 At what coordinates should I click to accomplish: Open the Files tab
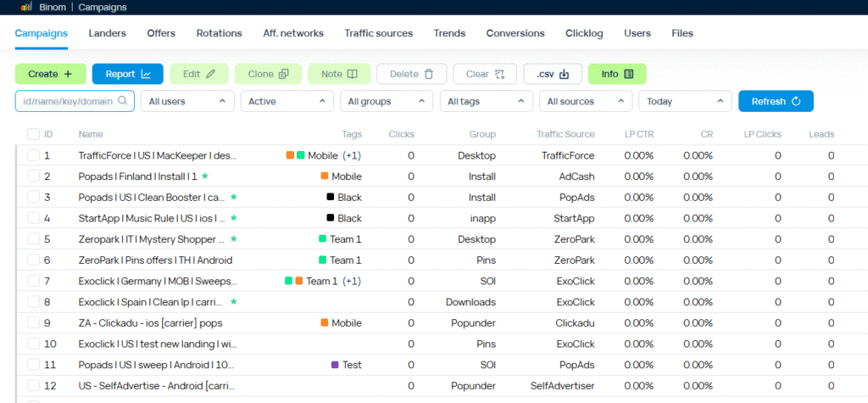pos(682,33)
